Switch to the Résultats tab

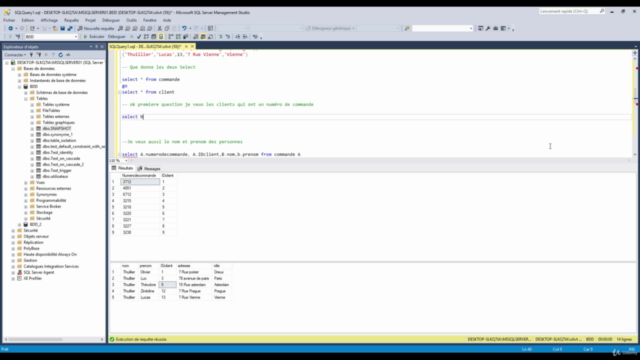click(123, 168)
